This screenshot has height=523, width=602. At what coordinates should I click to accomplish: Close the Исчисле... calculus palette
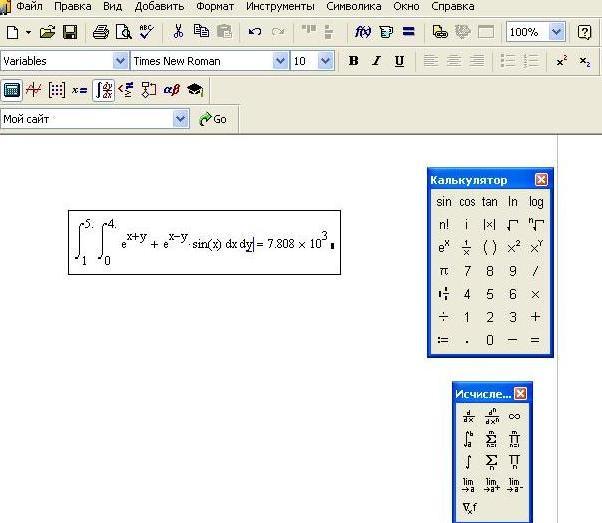(521, 394)
